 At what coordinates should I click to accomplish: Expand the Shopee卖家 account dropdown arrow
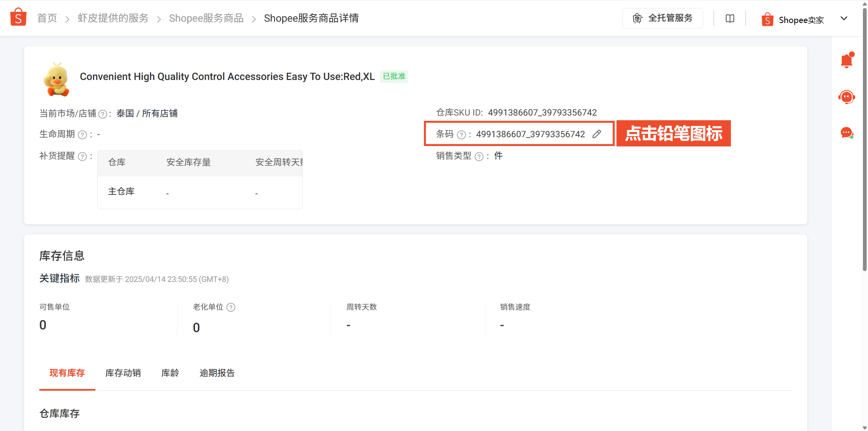[x=844, y=18]
